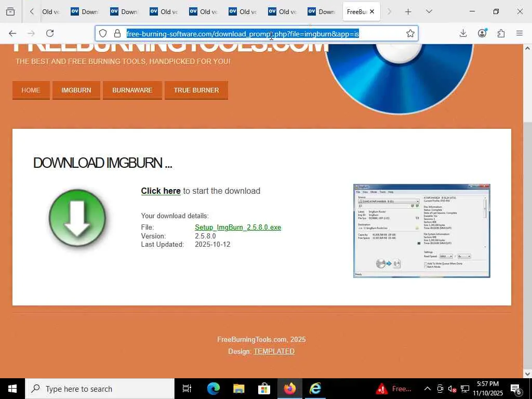Click the muted volume tray icon

point(452,389)
